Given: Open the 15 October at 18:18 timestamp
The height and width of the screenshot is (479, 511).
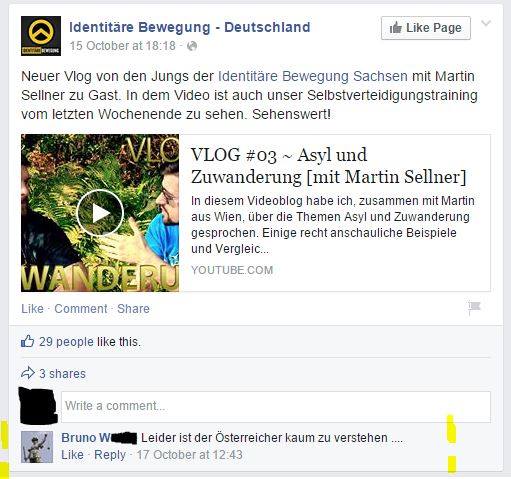Looking at the screenshot, I should point(122,46).
